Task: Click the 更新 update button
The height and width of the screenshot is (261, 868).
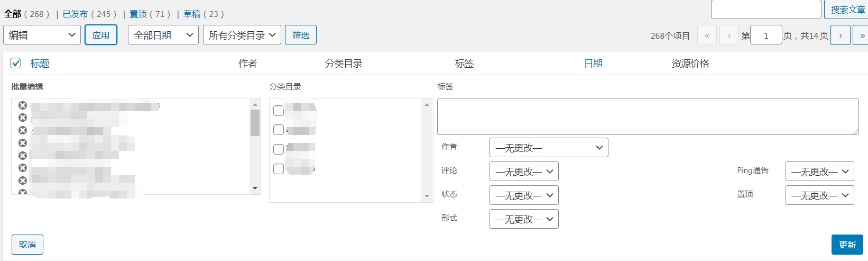Action: click(x=847, y=245)
